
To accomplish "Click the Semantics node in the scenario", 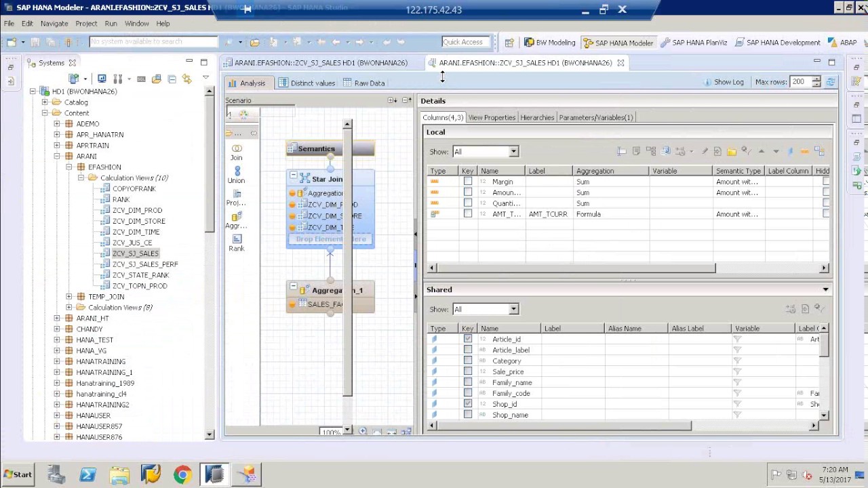I will point(330,148).
